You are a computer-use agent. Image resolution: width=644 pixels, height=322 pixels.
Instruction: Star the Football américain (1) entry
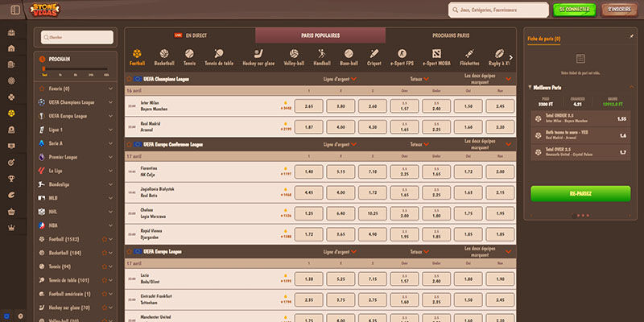(105, 294)
